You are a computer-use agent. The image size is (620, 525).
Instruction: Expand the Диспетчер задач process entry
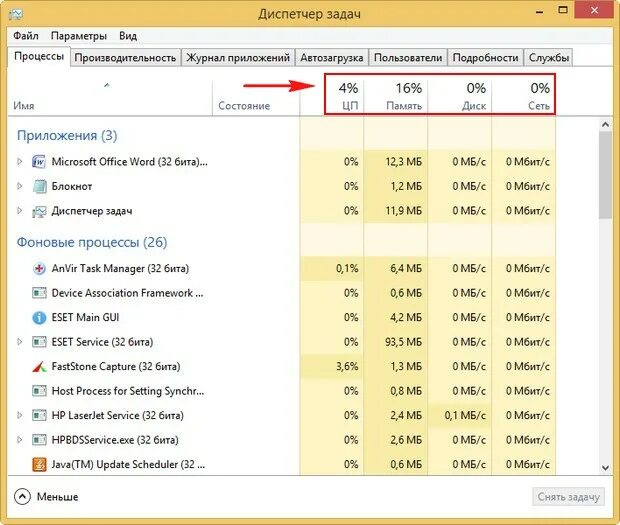coord(19,211)
